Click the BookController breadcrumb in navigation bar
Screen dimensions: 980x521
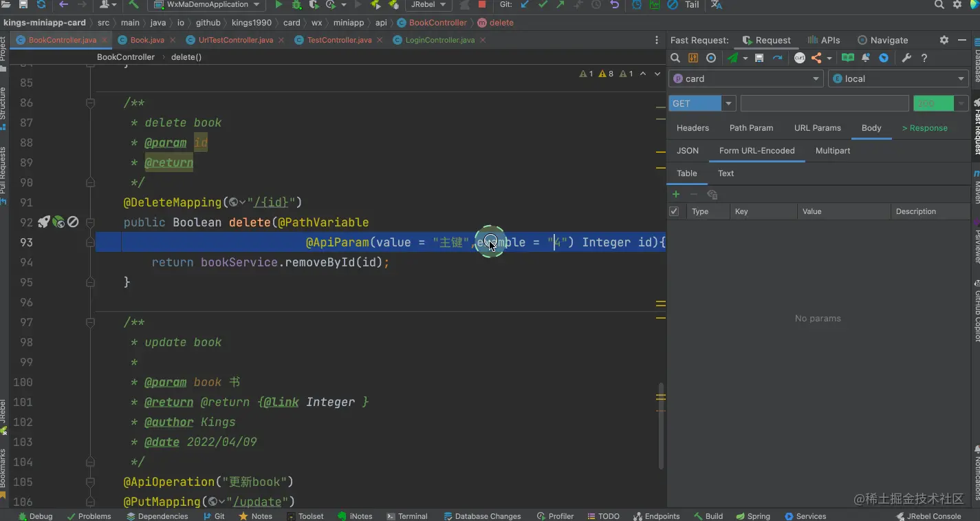point(432,23)
